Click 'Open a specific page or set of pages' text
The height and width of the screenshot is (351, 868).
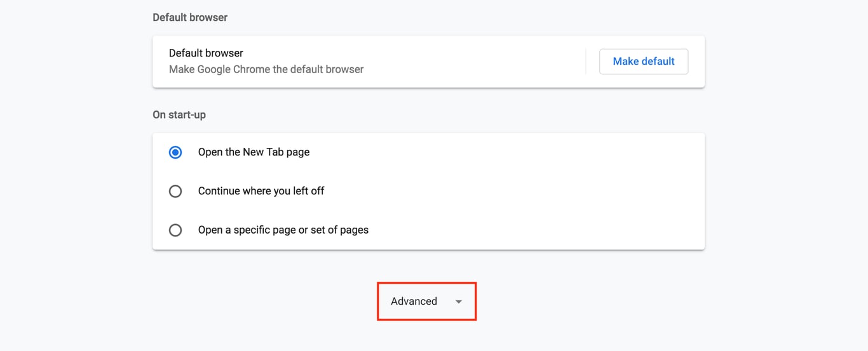click(x=283, y=230)
